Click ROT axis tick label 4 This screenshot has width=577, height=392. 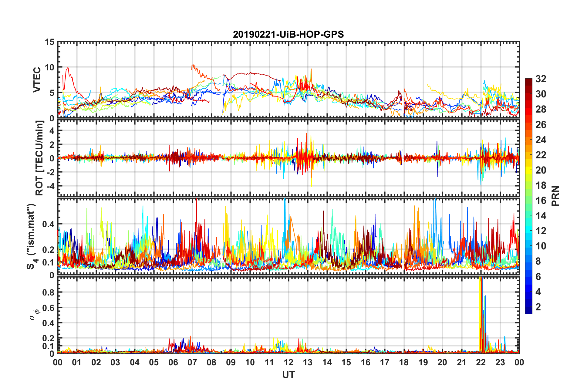coord(52,131)
